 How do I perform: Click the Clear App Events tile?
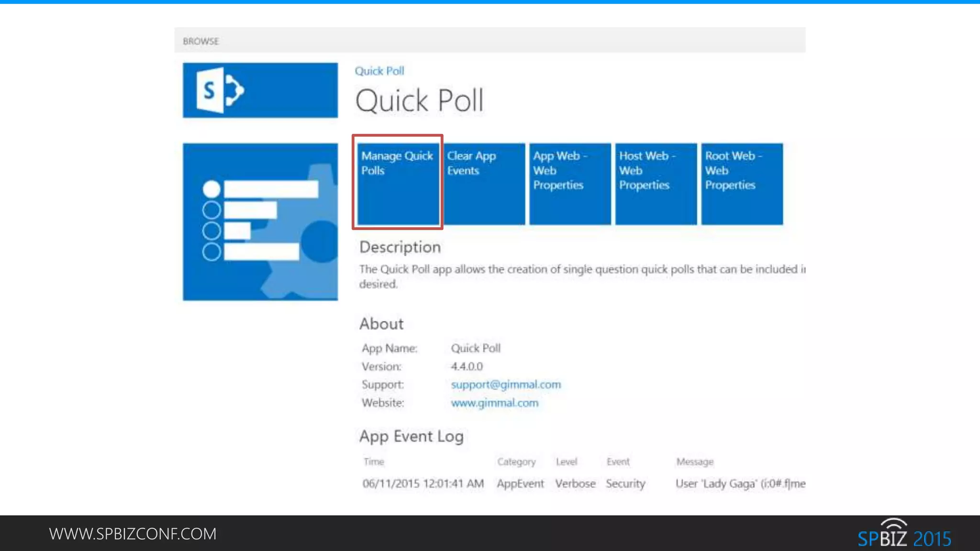[x=484, y=183]
